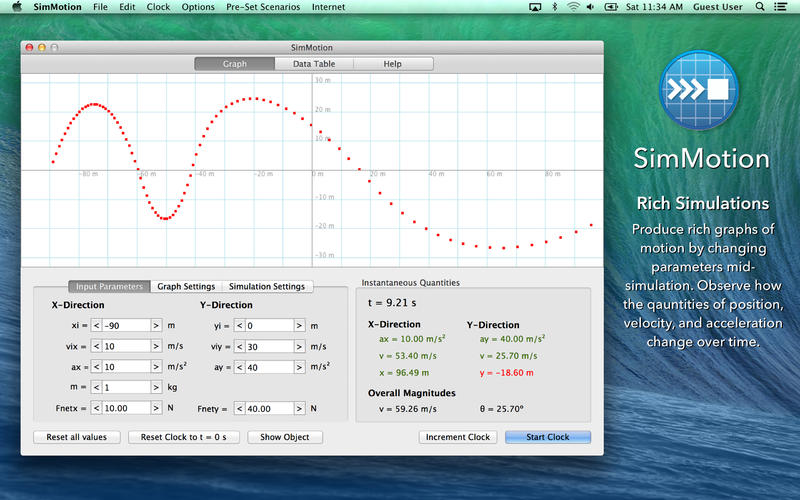Viewport: 800px width, 500px height.
Task: Click the xi input field showing -90
Action: pos(127,326)
